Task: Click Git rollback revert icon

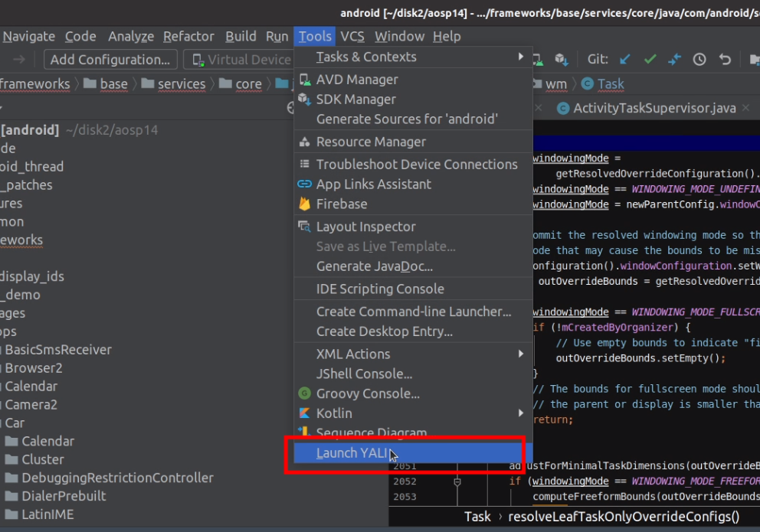Action: point(725,59)
